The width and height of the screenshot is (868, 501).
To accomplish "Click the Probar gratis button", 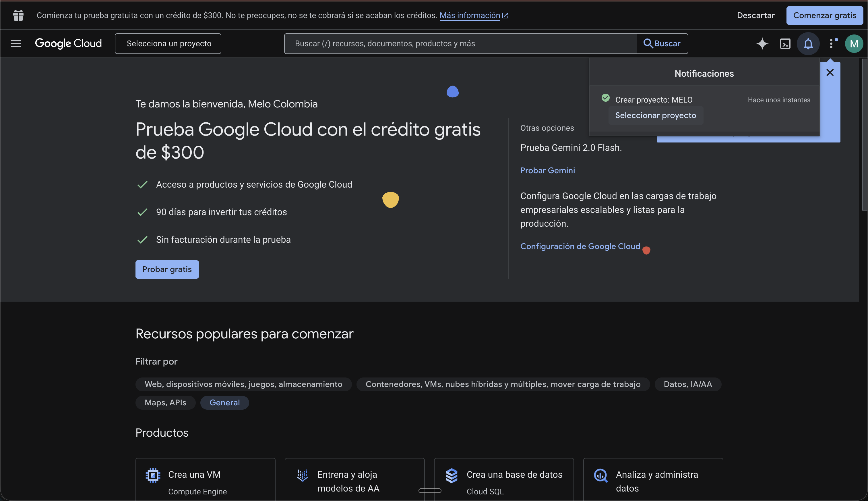I will 167,269.
